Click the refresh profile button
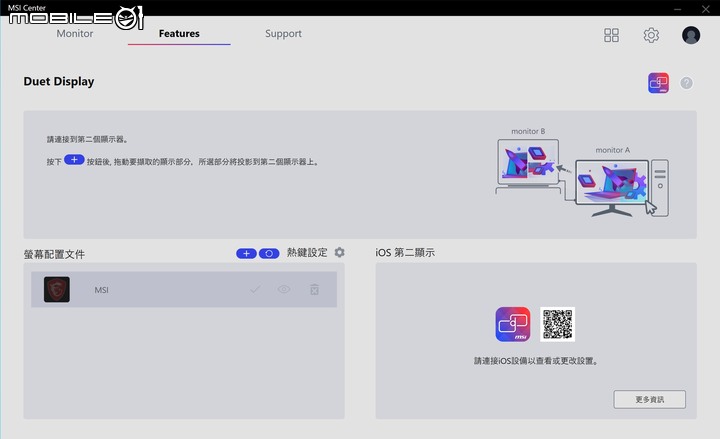Viewport: 720px width, 439px height. coord(269,253)
